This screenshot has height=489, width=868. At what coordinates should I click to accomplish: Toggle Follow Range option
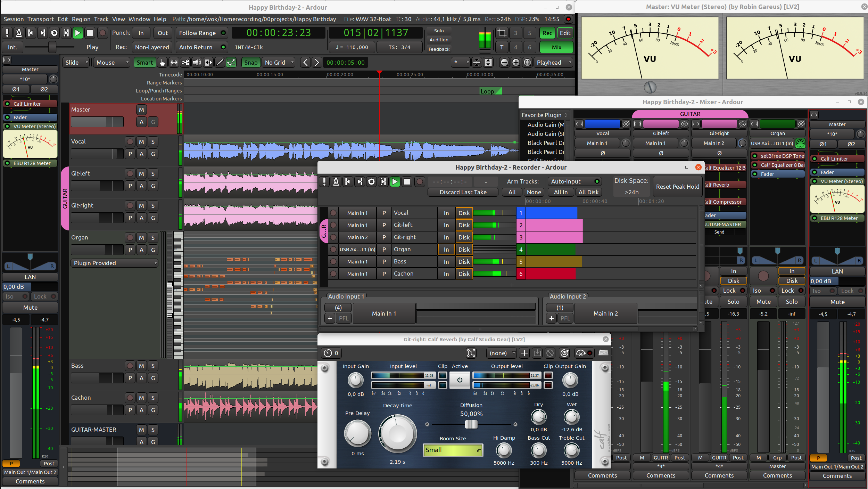click(201, 33)
